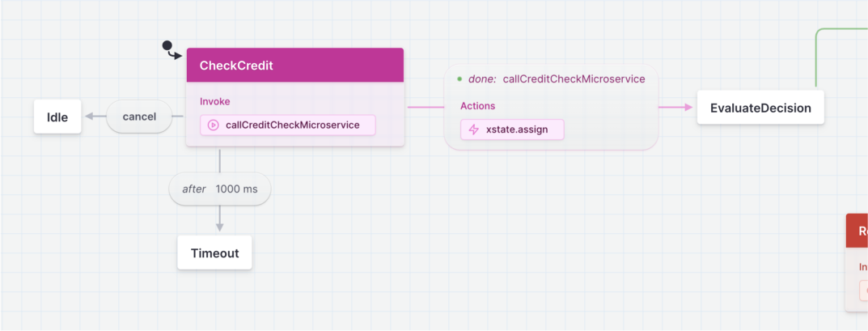Click the Actions label in the transition
This screenshot has height=331, width=868.
tap(477, 106)
